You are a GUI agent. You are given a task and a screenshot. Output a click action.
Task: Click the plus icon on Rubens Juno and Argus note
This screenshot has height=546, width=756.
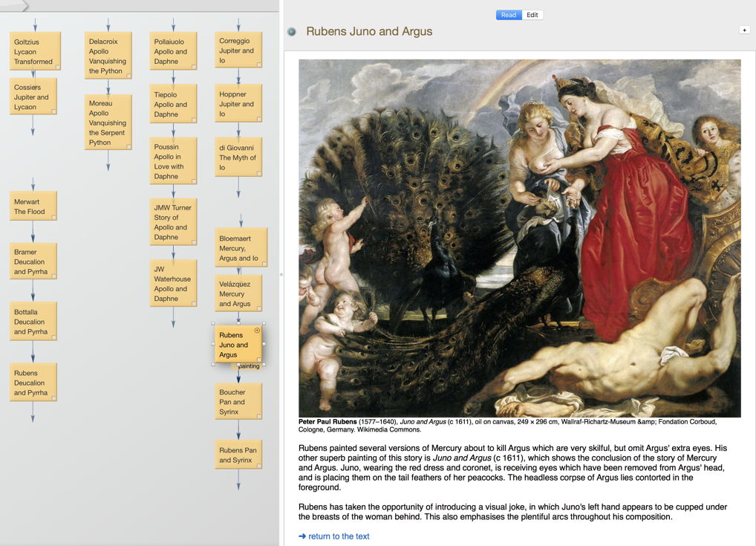click(x=257, y=331)
